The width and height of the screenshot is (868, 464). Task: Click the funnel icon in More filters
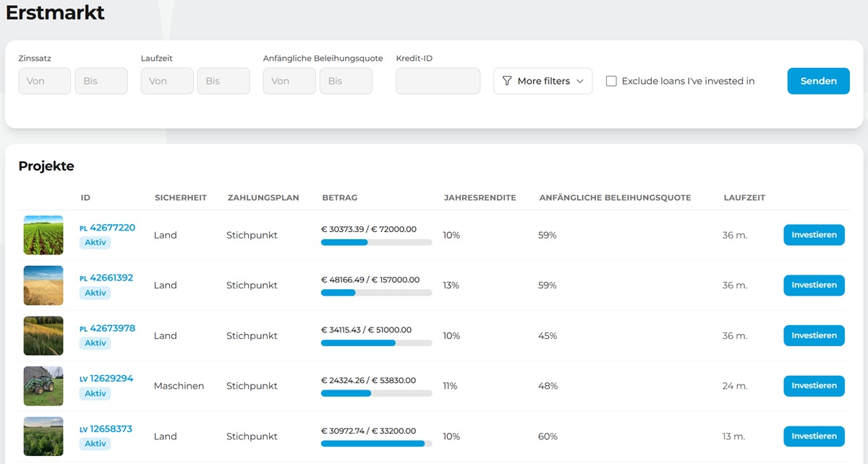[507, 81]
